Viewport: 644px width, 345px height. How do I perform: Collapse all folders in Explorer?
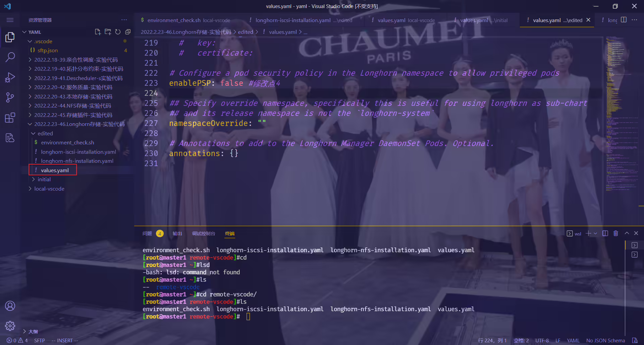[x=128, y=32]
